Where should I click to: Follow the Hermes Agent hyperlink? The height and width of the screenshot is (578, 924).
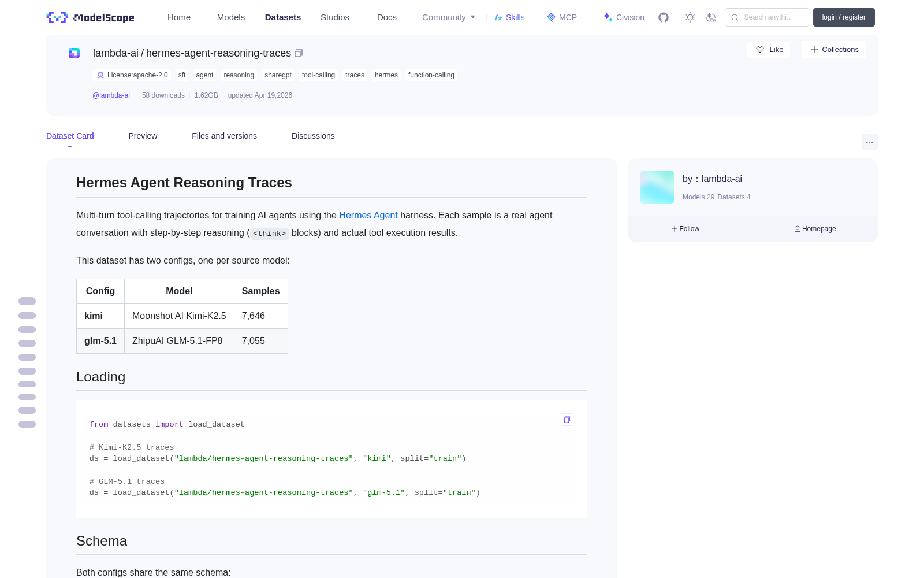pyautogui.click(x=368, y=215)
